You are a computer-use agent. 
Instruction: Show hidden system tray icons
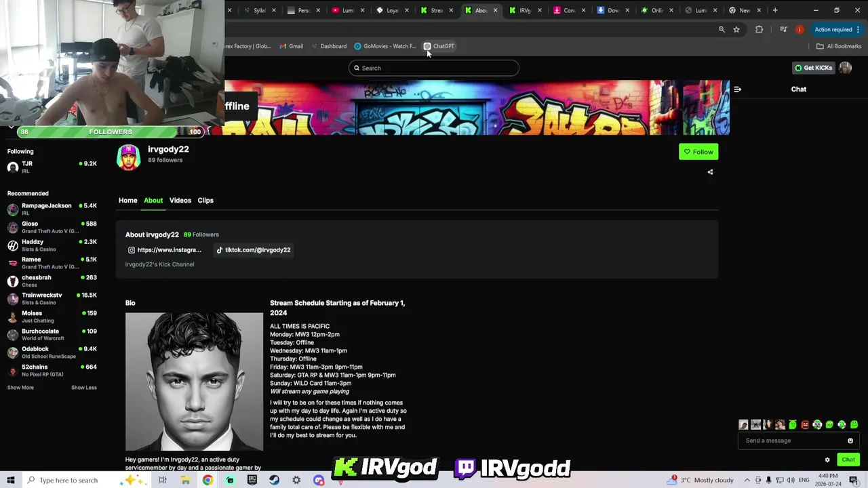(x=747, y=480)
